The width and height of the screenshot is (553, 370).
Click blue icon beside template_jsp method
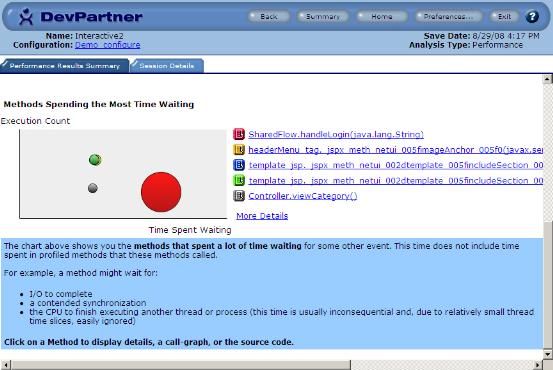point(239,165)
